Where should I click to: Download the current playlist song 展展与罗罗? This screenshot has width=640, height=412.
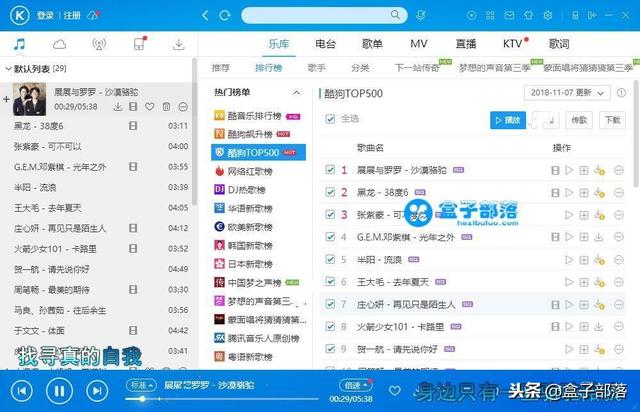[x=118, y=107]
